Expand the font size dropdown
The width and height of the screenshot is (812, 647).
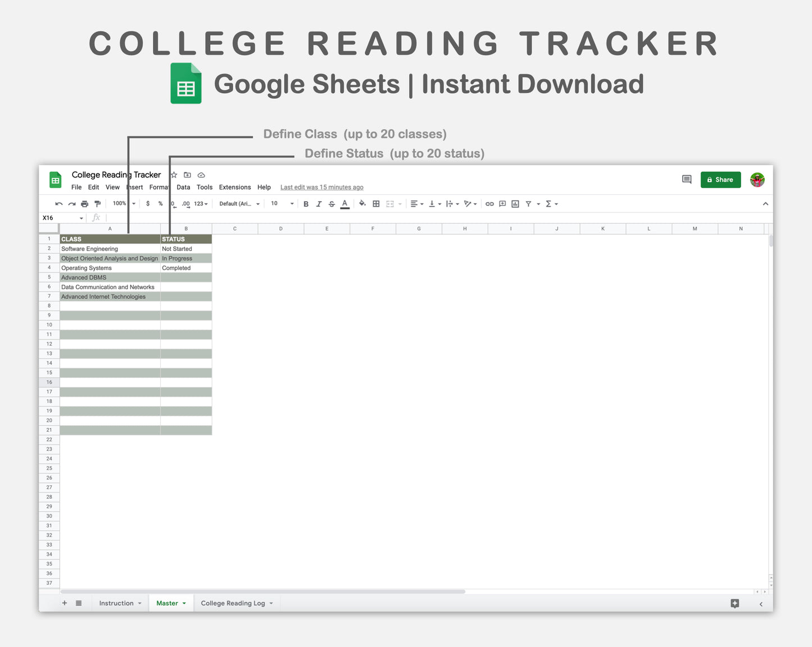point(292,203)
